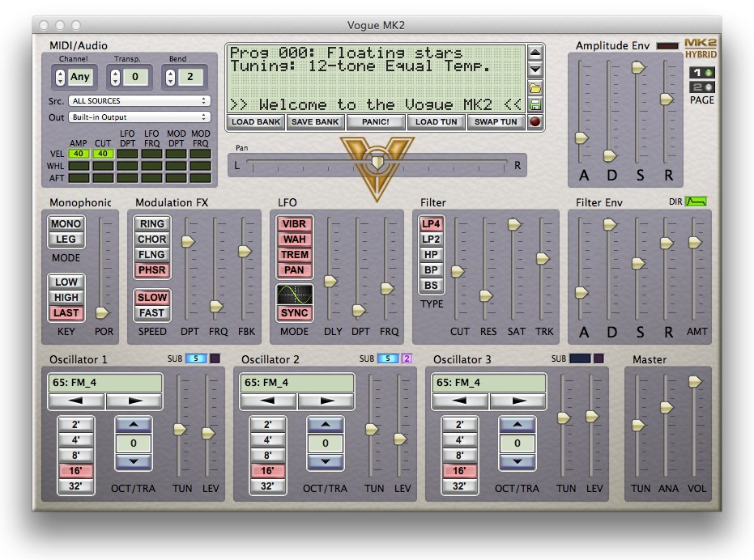Viewport: 754px width, 560px height.
Task: Click the Pan slider handle
Action: [x=377, y=163]
